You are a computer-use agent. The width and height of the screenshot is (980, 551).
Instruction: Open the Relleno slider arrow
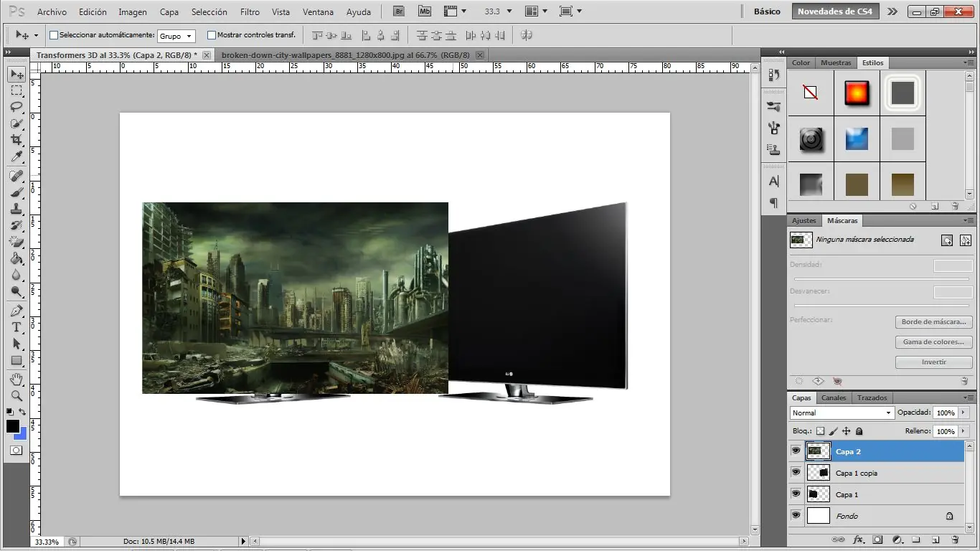[963, 431]
